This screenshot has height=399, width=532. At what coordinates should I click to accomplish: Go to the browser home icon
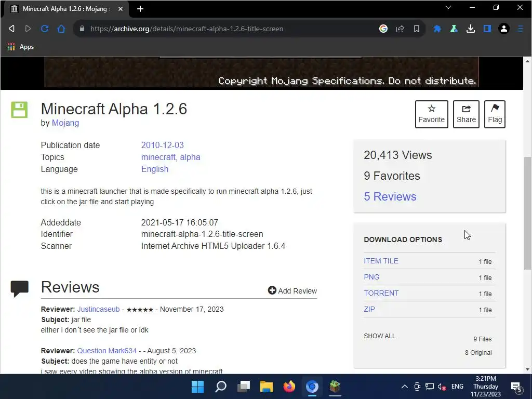coord(61,29)
